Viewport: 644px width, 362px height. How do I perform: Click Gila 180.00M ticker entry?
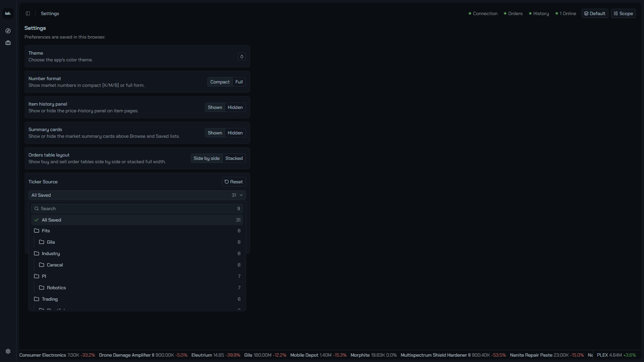pyautogui.click(x=265, y=355)
